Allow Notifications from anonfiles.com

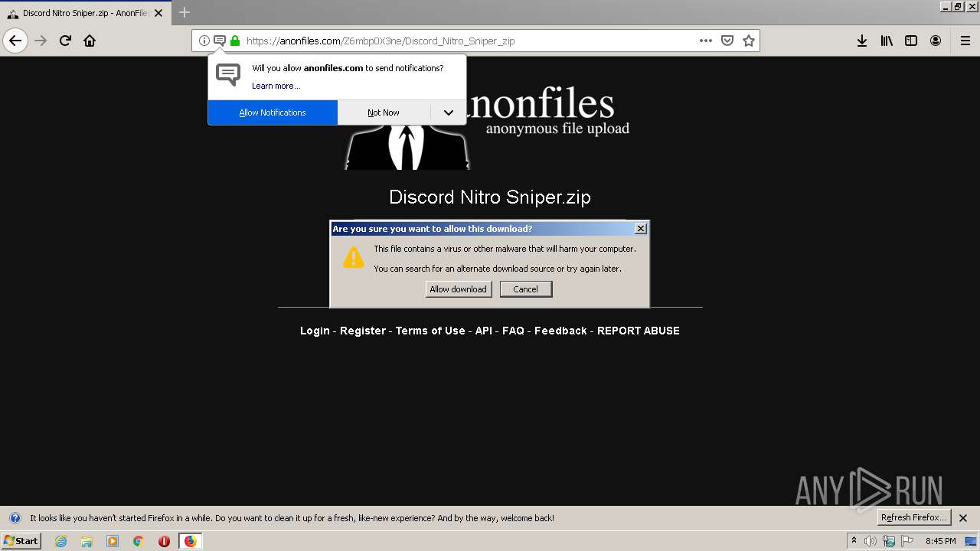pos(273,112)
